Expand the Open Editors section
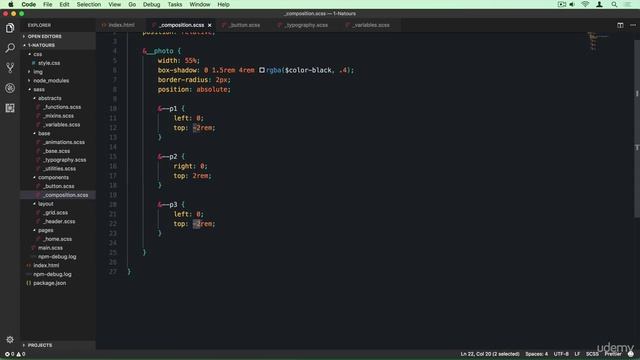This screenshot has height=360, width=640. coord(58,36)
